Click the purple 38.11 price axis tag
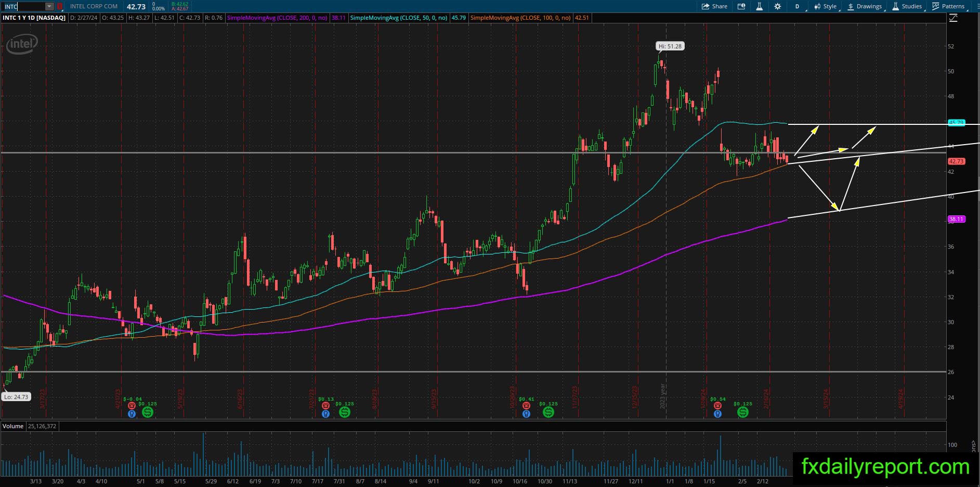This screenshot has width=980, height=487. click(x=957, y=219)
